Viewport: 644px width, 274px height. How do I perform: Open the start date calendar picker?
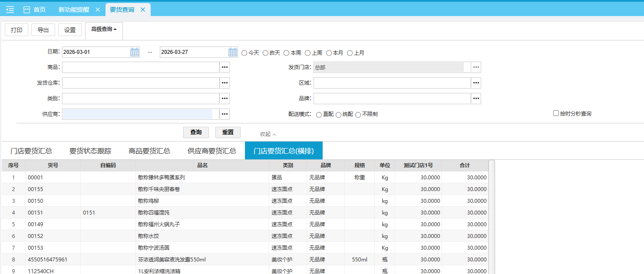pos(135,53)
